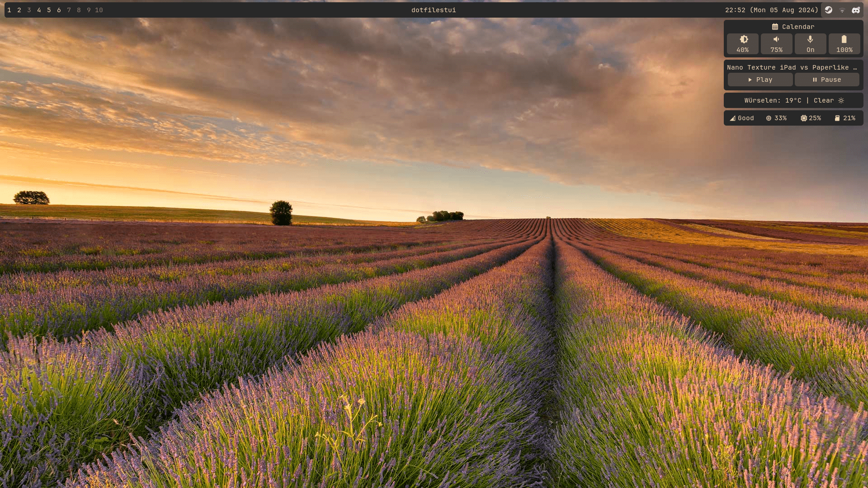This screenshot has width=868, height=488.
Task: Open Discord from the system tray
Action: click(x=856, y=10)
